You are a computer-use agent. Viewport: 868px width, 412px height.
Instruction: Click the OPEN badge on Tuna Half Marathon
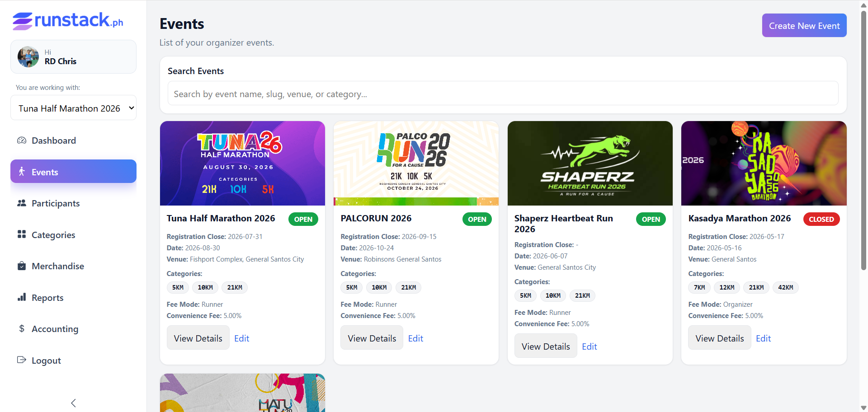(x=303, y=219)
